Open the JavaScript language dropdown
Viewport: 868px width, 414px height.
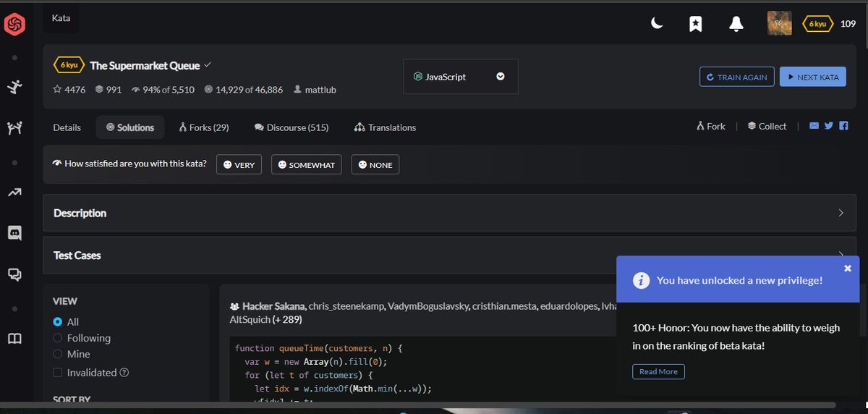461,77
